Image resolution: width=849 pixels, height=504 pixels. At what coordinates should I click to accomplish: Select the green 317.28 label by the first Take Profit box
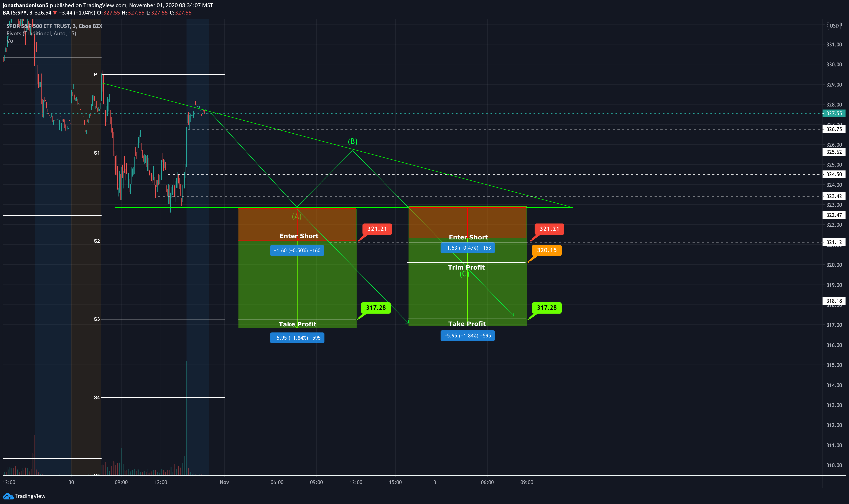[x=376, y=308]
